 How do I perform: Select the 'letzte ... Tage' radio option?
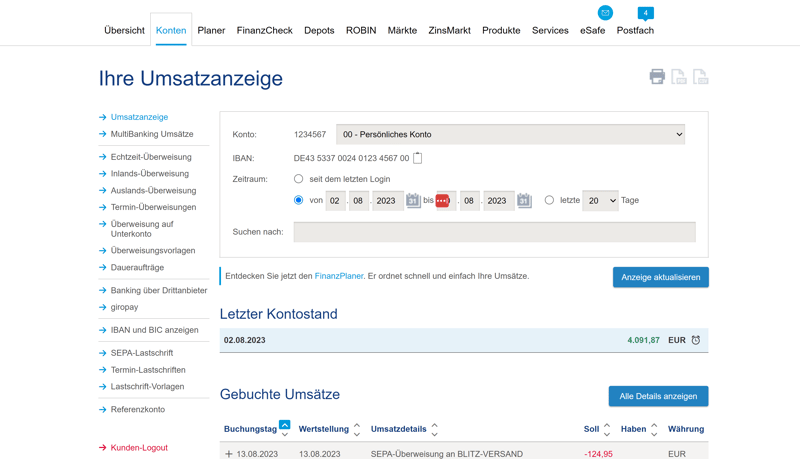coord(549,200)
